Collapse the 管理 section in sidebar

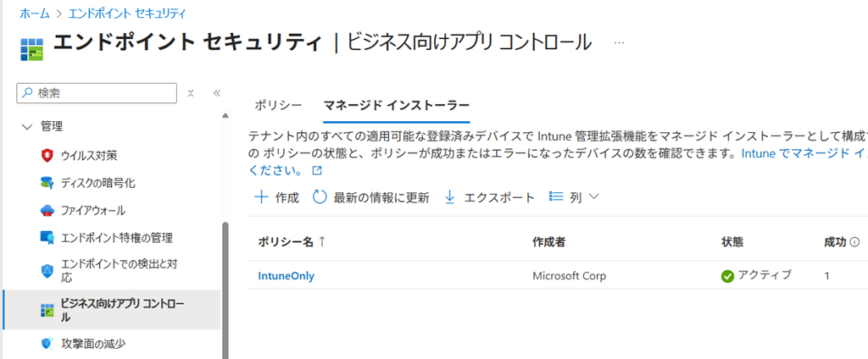coord(25,126)
